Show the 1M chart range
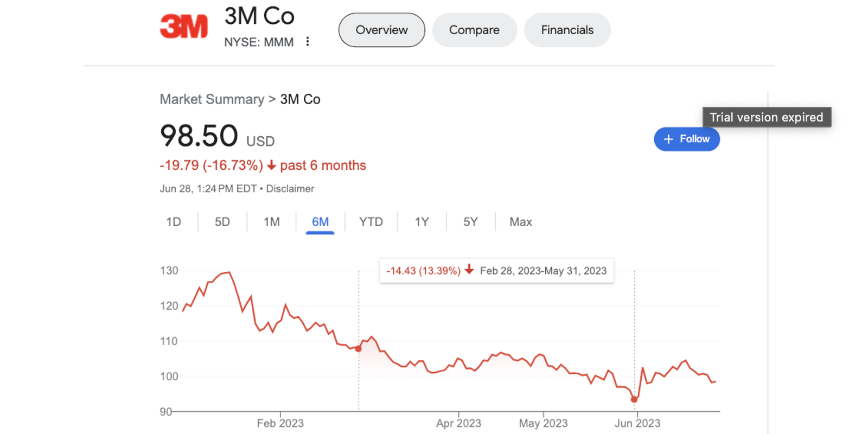Image resolution: width=868 pixels, height=434 pixels. coord(271,222)
